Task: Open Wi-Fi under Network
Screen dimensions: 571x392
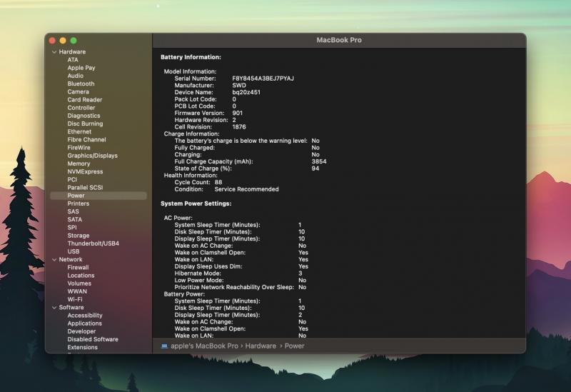Action: [75, 300]
